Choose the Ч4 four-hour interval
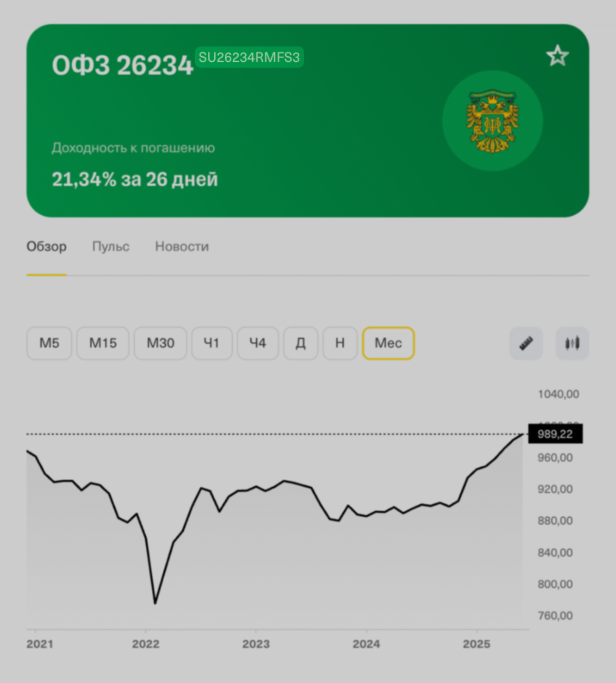Viewport: 616px width, 683px height. (x=258, y=343)
